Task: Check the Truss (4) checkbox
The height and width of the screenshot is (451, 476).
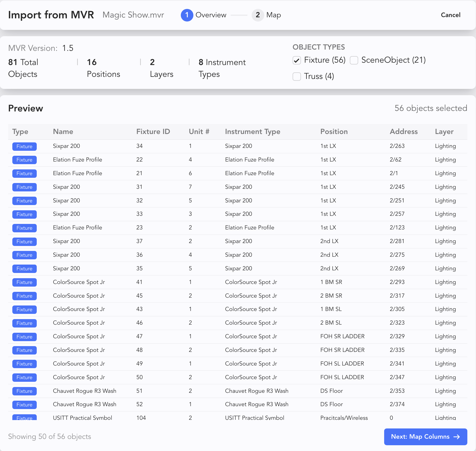Action: (297, 77)
